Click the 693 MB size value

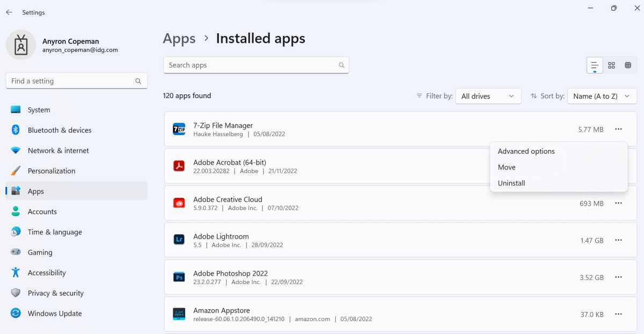click(x=592, y=204)
